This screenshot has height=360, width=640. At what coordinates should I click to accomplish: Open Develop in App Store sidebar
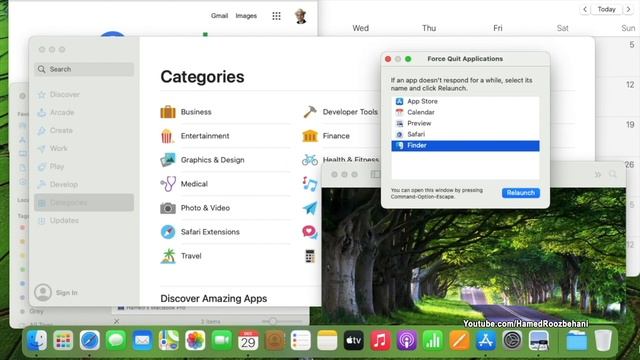click(x=84, y=184)
